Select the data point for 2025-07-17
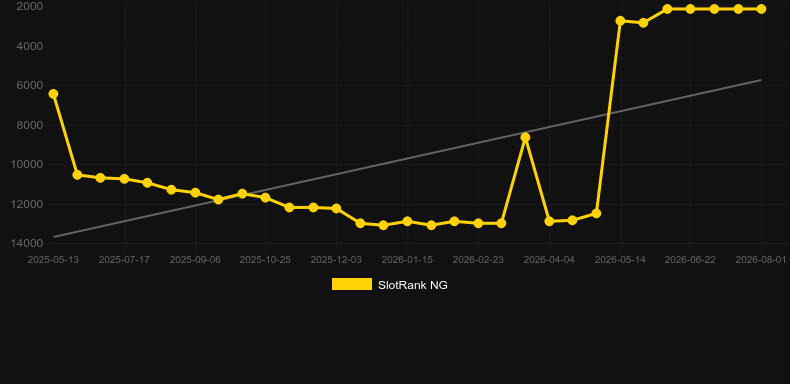 point(124,179)
